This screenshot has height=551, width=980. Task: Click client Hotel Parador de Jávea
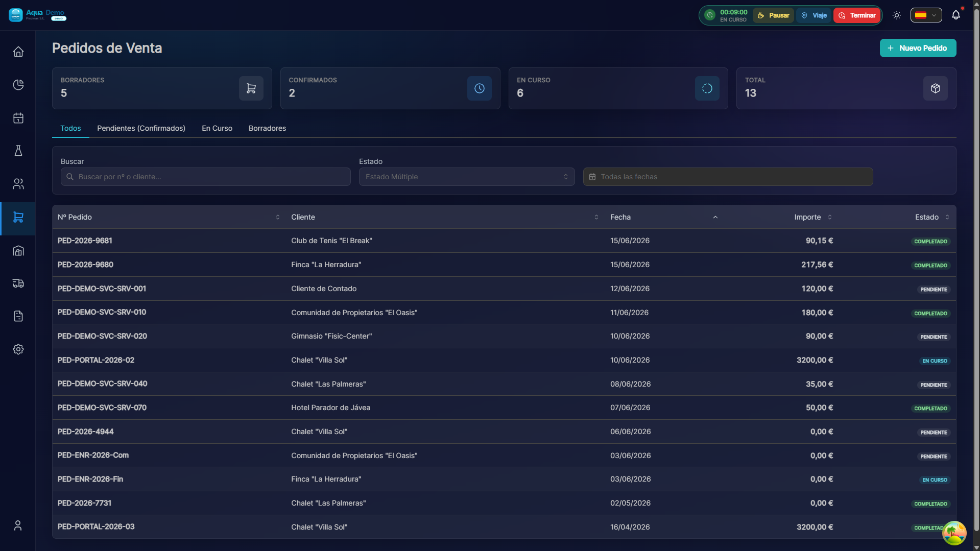coord(330,408)
